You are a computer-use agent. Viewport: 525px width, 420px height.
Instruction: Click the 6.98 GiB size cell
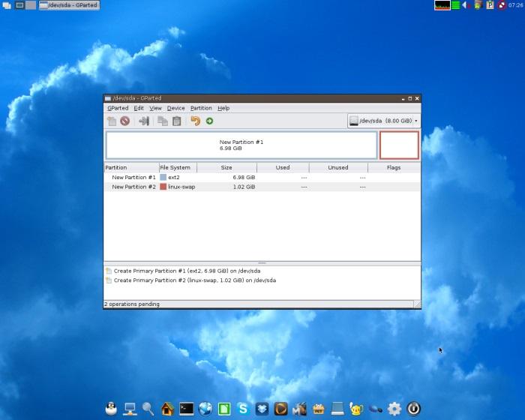click(244, 177)
